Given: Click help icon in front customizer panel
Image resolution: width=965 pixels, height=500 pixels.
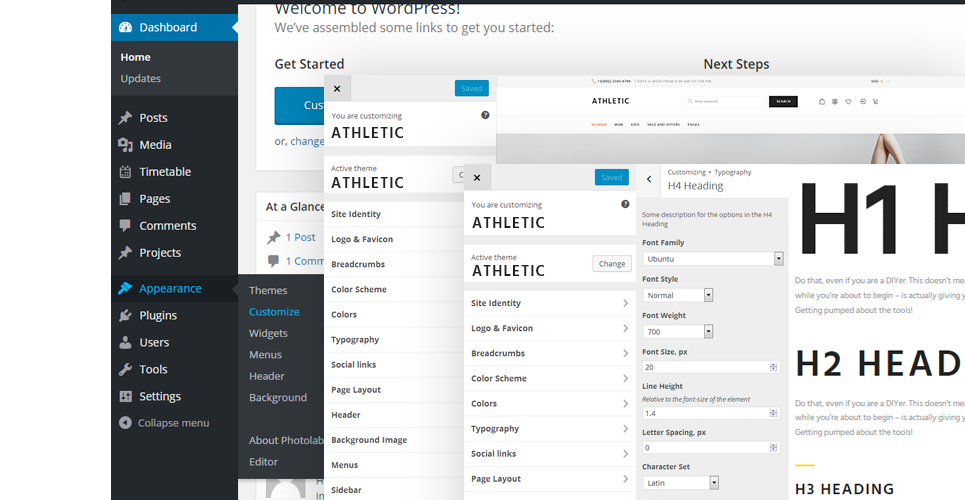Looking at the screenshot, I should pyautogui.click(x=625, y=204).
